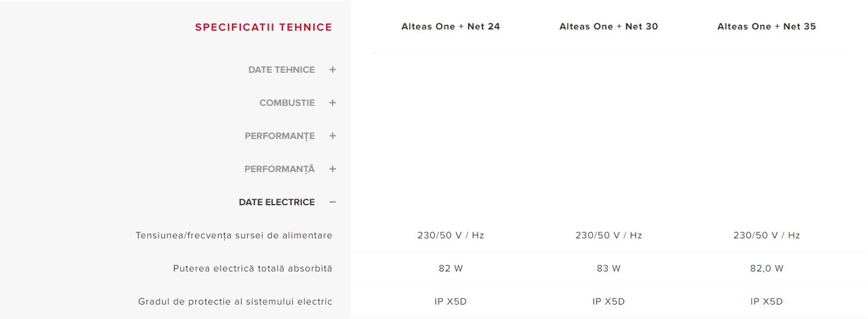Open the DATE TEHNICE section label

[281, 70]
